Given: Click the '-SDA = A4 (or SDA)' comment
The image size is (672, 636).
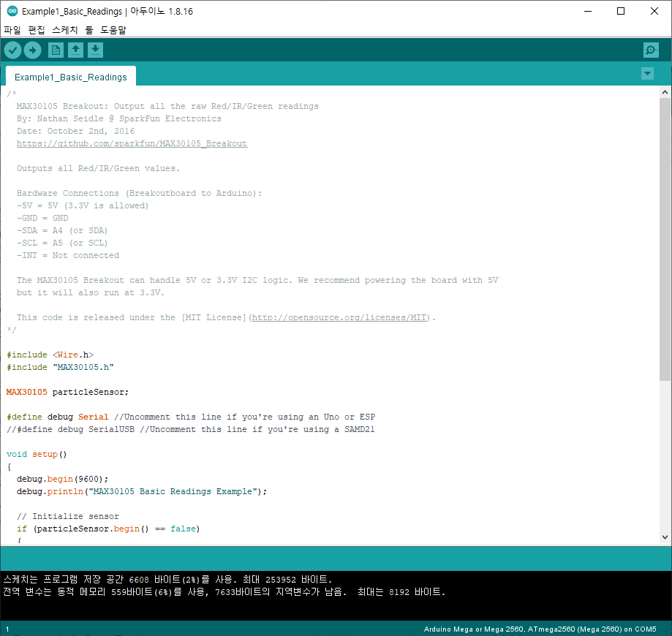Looking at the screenshot, I should click(62, 230).
